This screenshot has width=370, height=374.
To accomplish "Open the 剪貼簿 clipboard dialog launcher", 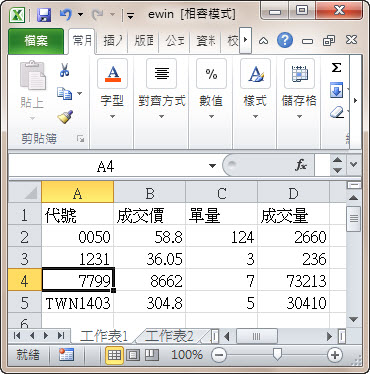I will pos(81,139).
